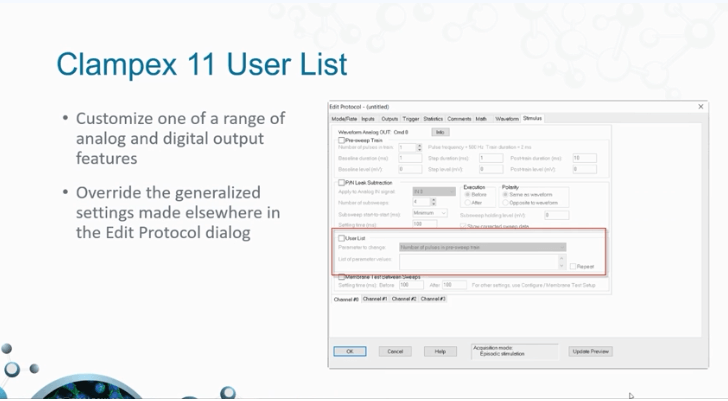Select the Channel #0 tab
Image resolution: width=728 pixels, height=401 pixels.
point(346,299)
